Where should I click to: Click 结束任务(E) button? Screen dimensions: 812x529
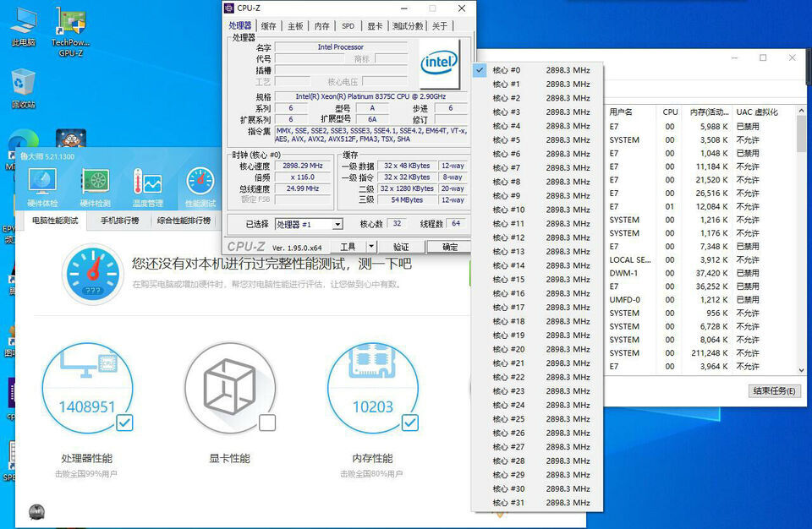[x=774, y=390]
